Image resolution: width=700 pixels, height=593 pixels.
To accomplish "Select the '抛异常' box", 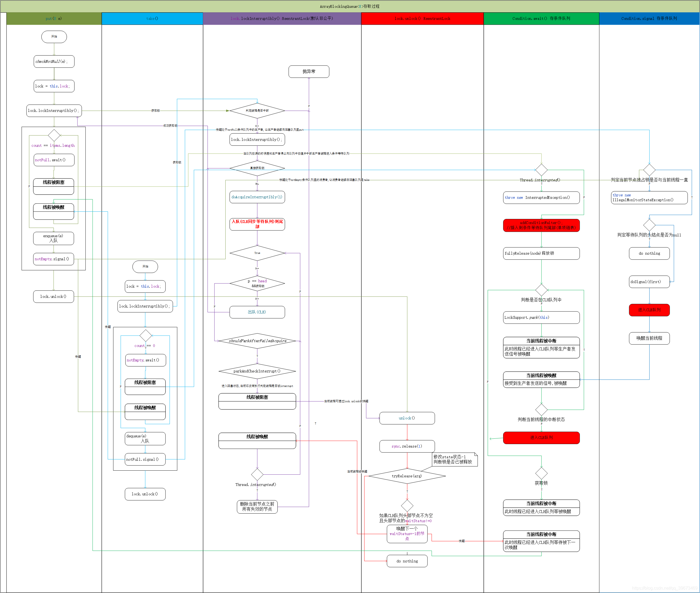I will click(x=309, y=72).
